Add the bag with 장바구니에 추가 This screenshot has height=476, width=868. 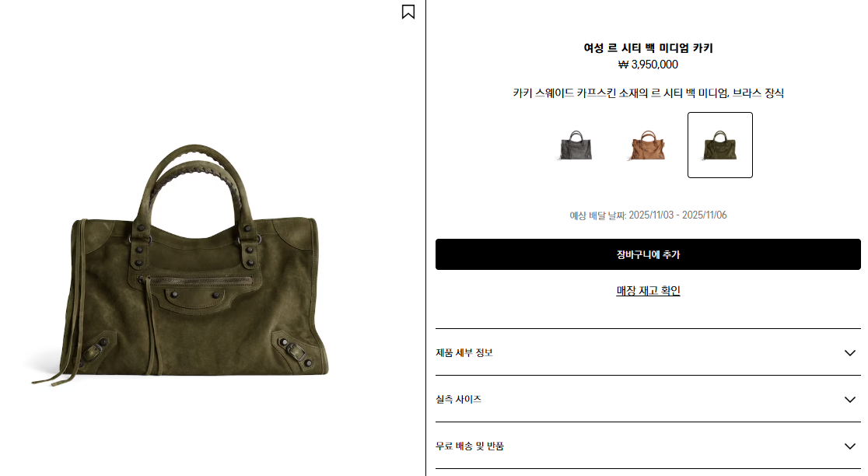(648, 254)
